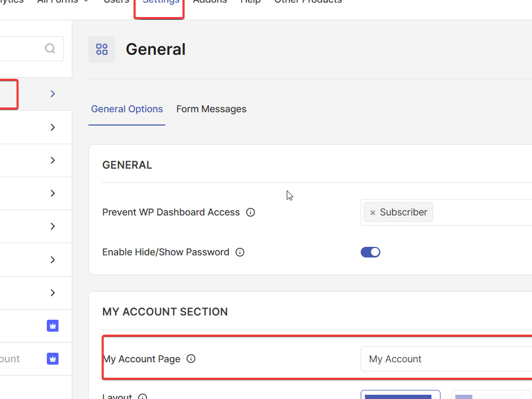532x399 pixels.
Task: Switch to the Form Messages tab
Action: (211, 109)
